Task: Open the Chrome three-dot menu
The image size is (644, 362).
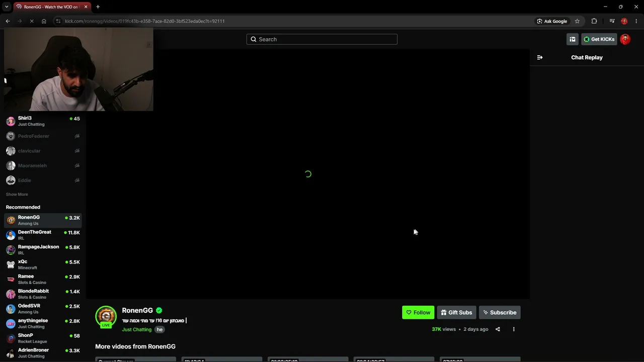Action: (x=636, y=21)
